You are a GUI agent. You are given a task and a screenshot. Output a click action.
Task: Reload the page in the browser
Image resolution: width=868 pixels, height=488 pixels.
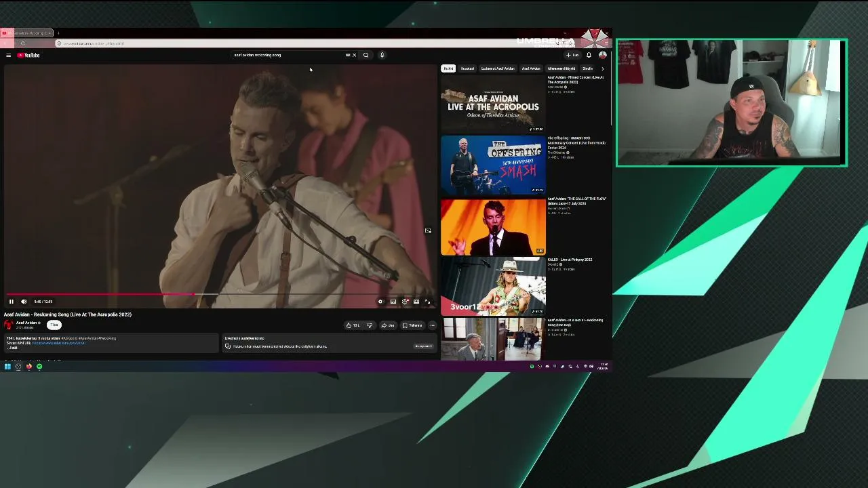(x=22, y=43)
